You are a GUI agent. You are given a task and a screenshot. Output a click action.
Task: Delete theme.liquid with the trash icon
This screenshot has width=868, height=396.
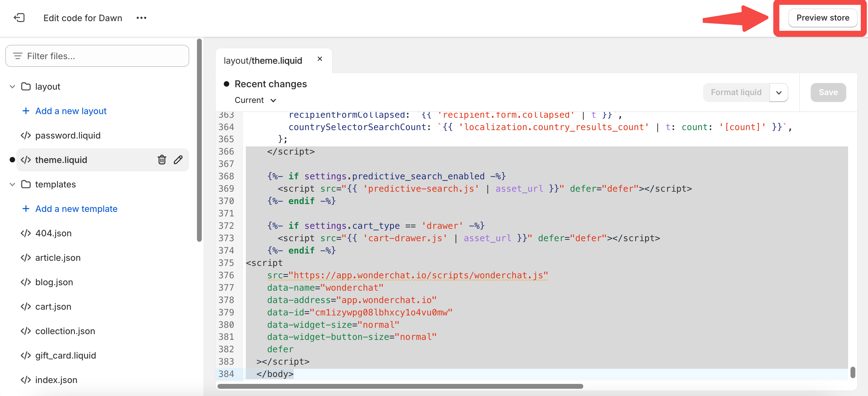(162, 160)
